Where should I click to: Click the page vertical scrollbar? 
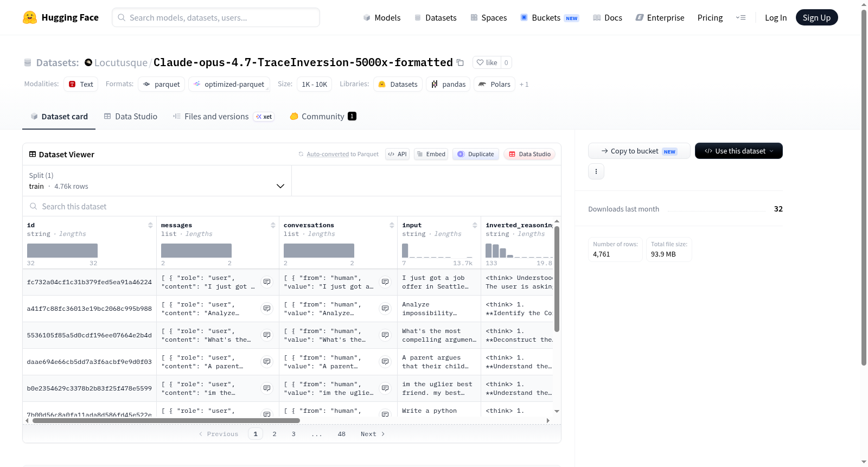pos(864,187)
